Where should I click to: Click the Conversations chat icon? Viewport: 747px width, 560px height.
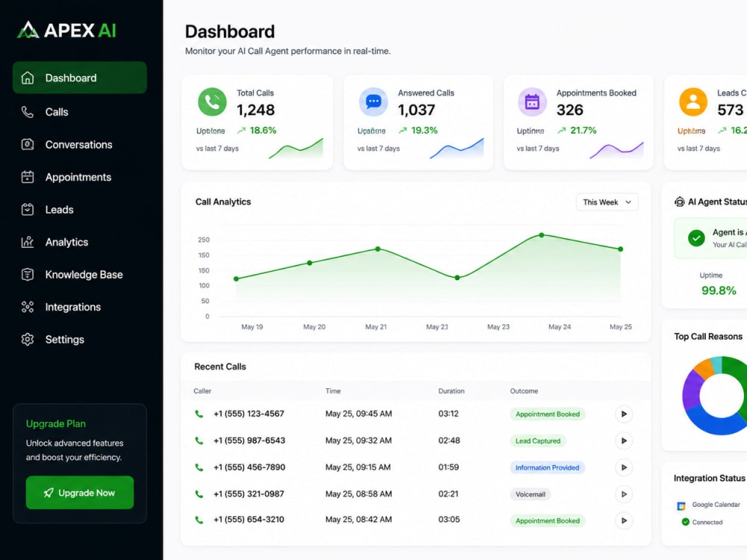coord(28,144)
